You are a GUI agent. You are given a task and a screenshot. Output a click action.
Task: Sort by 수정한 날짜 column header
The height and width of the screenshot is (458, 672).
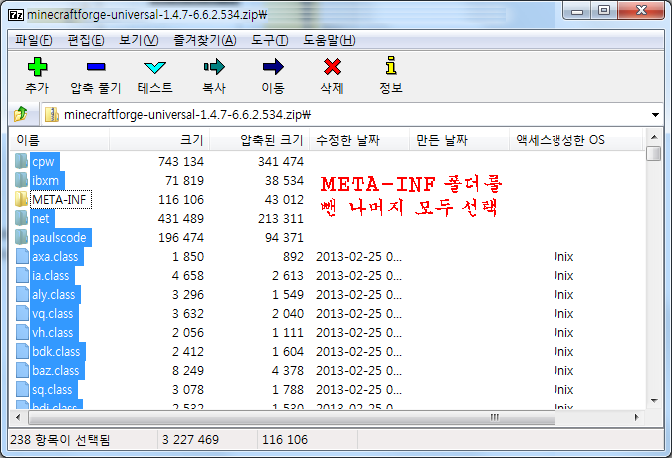[359, 140]
